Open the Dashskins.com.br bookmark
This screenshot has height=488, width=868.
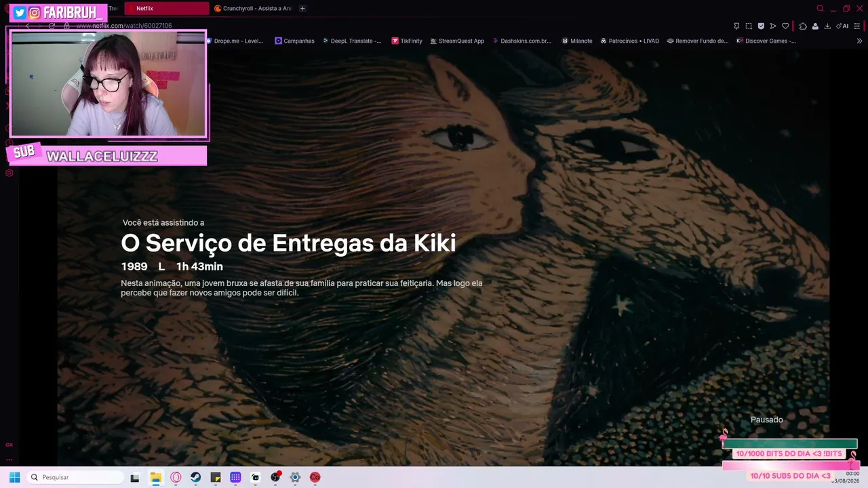coord(522,41)
